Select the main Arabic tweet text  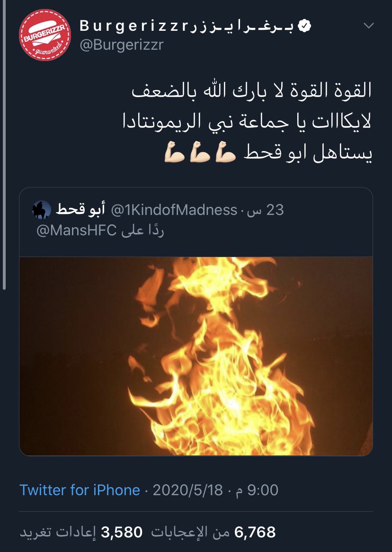pyautogui.click(x=248, y=122)
